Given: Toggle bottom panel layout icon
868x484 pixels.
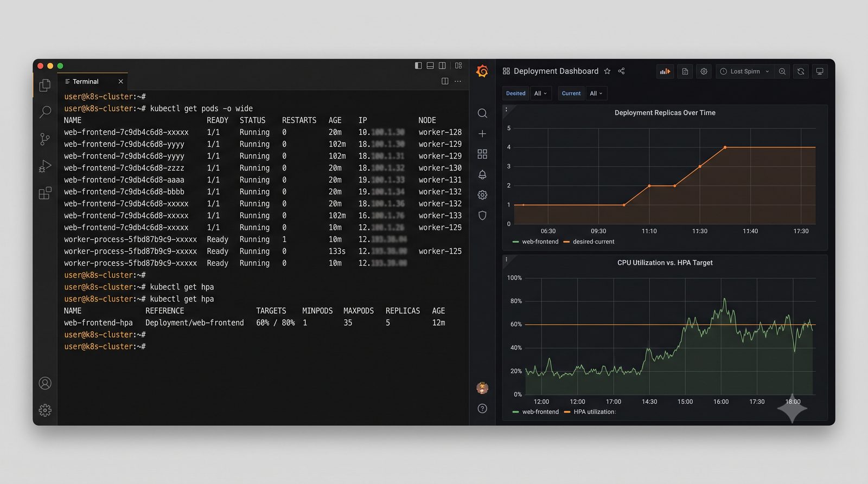Looking at the screenshot, I should click(x=430, y=66).
